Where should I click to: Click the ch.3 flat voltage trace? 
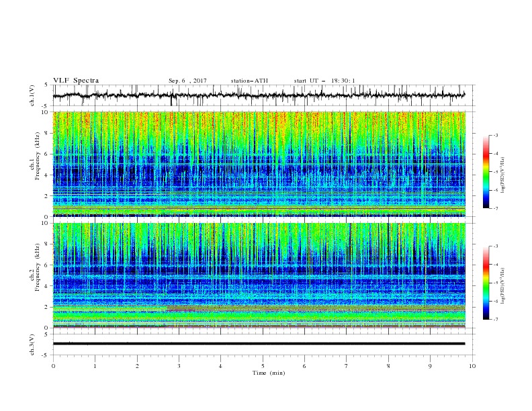259,344
